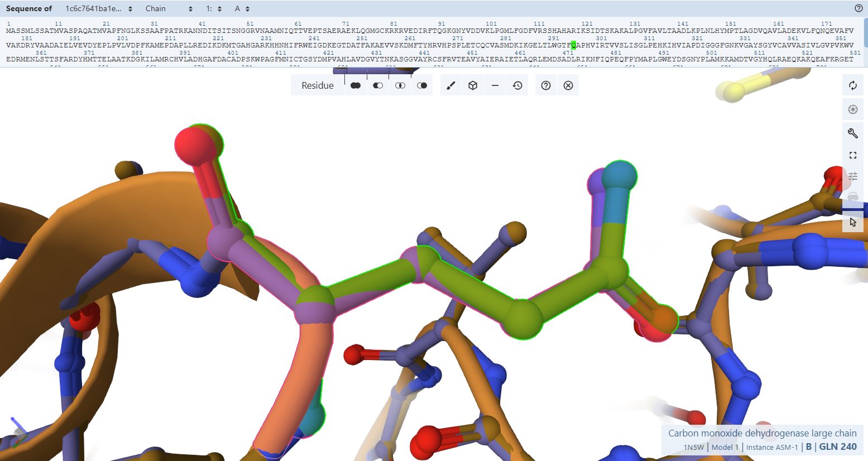This screenshot has width=868, height=461.
Task: Click 'Carbon monoxide dehydrogenase large chain' label
Action: coord(763,433)
